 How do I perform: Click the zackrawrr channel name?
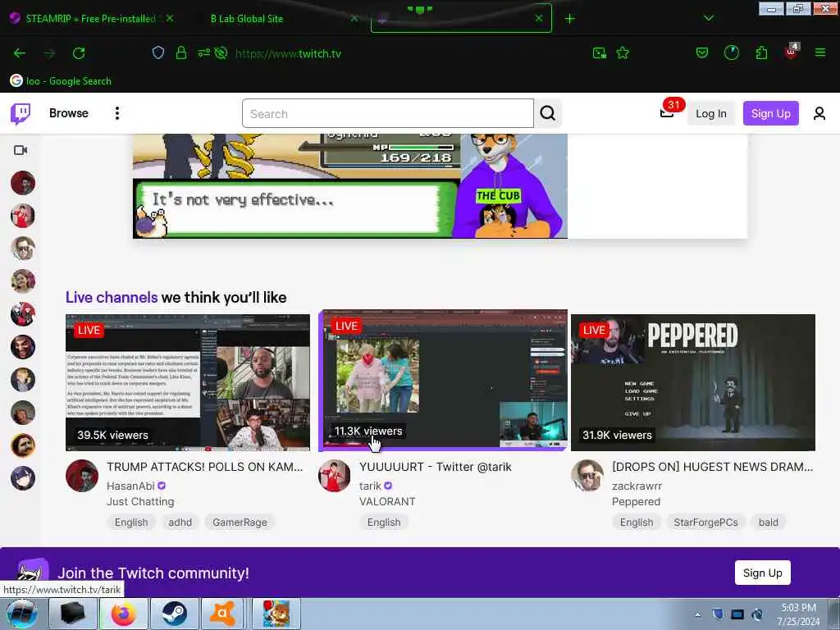point(637,486)
